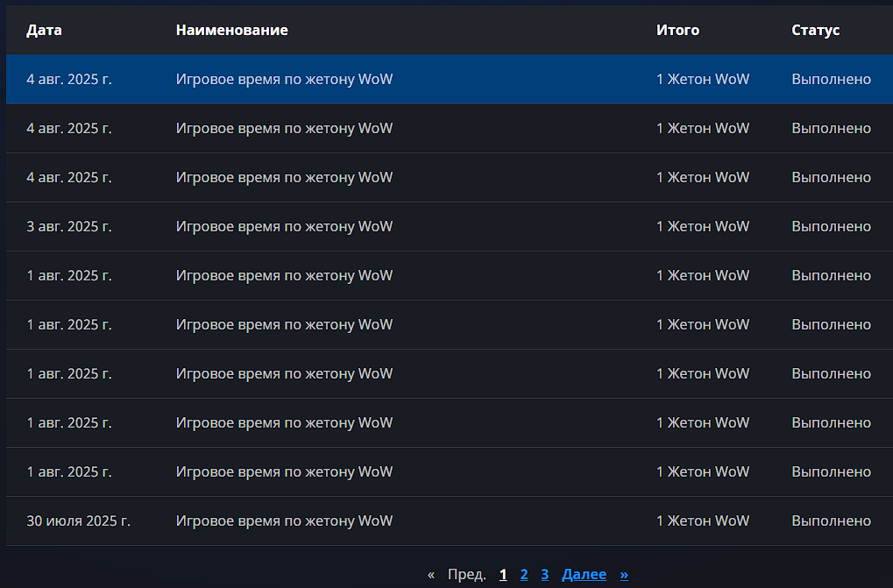Click the Дата column header

(44, 30)
